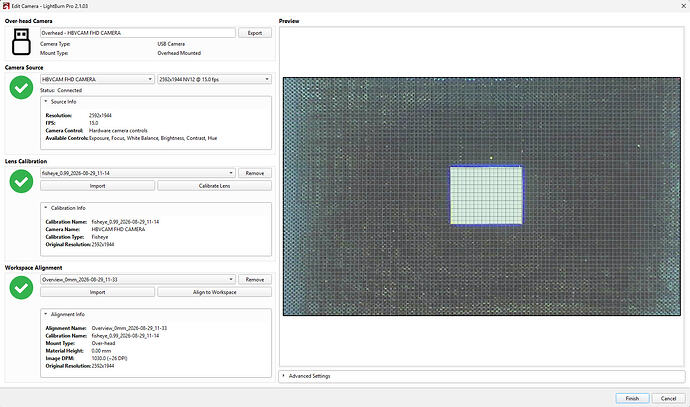Open the Overview_0mm alignment dropdown
The height and width of the screenshot is (407, 690).
(138, 279)
